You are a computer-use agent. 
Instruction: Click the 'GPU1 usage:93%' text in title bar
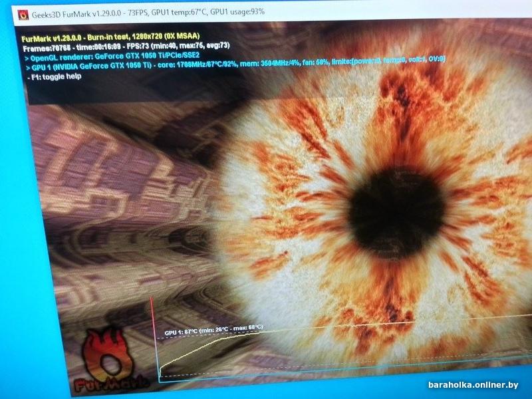[x=237, y=11]
